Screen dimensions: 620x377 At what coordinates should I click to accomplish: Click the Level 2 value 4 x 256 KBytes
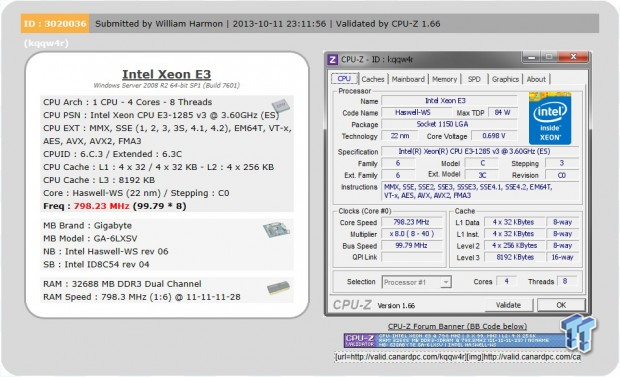coord(513,245)
